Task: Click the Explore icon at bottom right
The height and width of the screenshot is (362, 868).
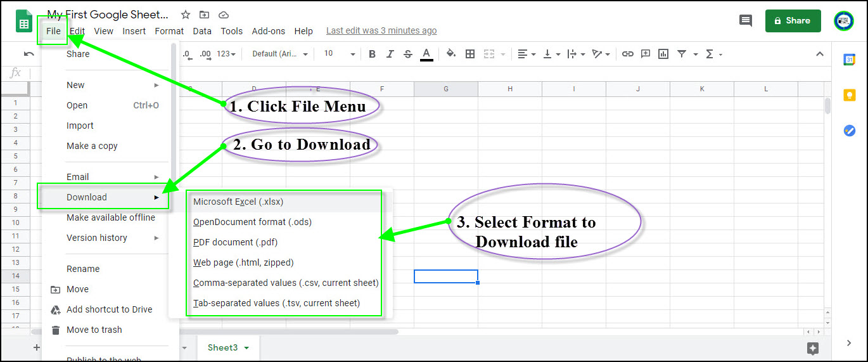Action: (813, 348)
